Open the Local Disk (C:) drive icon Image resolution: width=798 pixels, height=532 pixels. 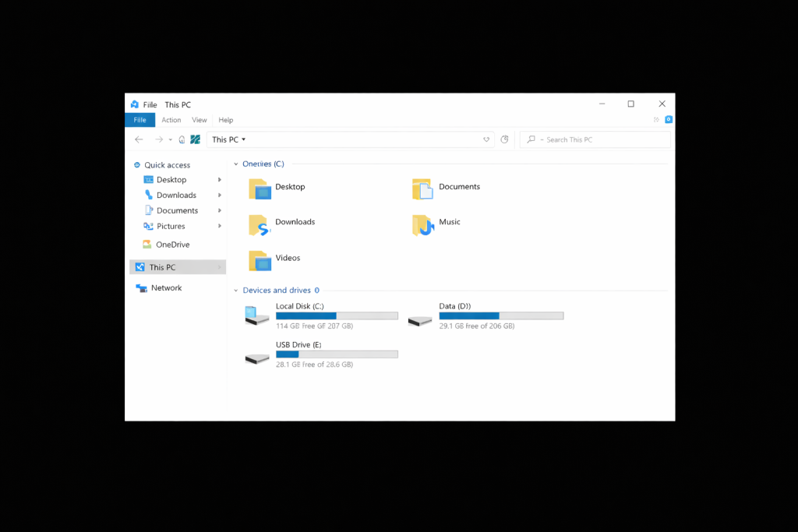pos(256,315)
